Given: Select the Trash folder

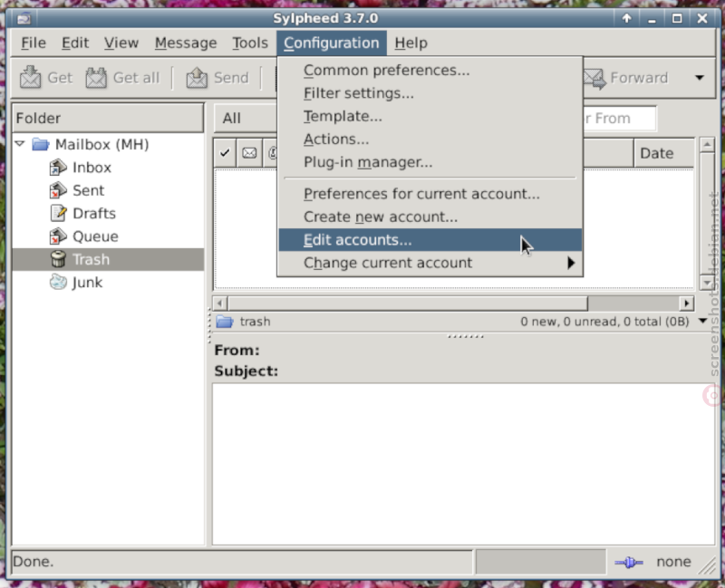Looking at the screenshot, I should point(108,259).
